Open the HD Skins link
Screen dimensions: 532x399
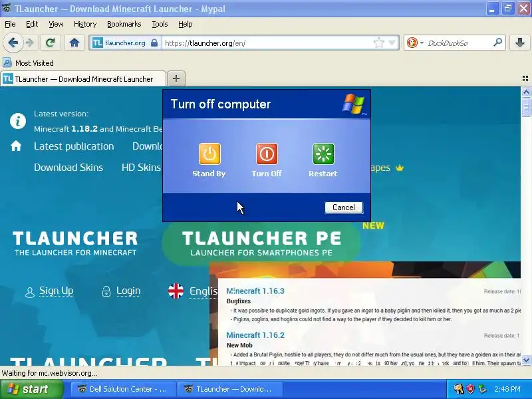point(141,168)
